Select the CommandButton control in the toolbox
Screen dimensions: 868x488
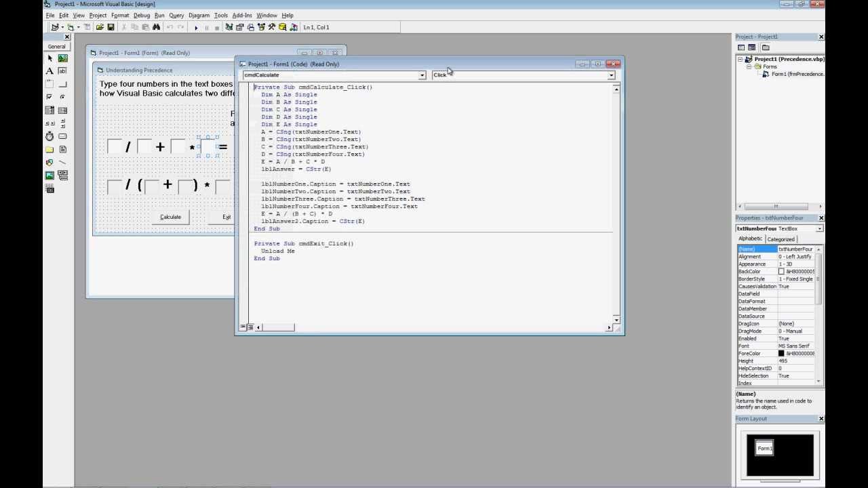point(62,84)
